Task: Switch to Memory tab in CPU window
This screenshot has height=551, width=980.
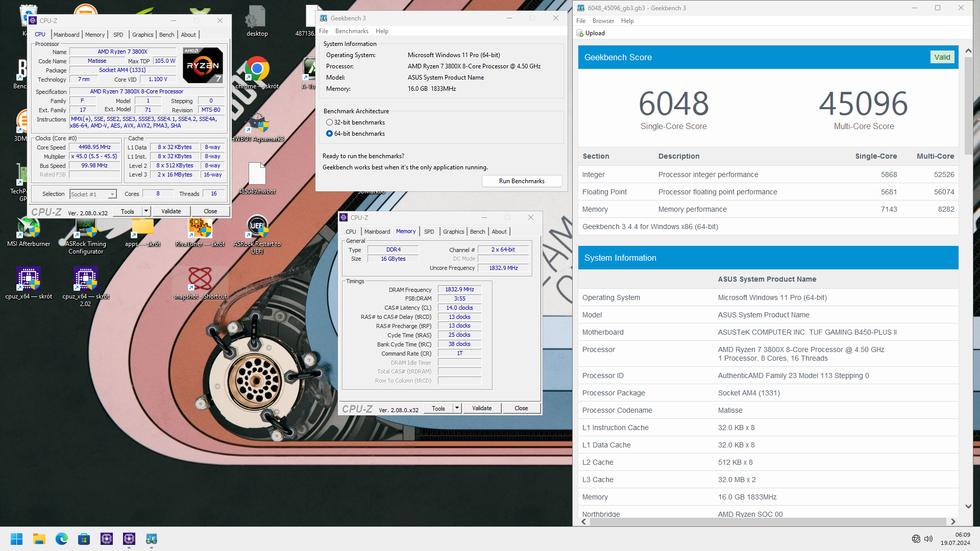Action: pos(95,35)
